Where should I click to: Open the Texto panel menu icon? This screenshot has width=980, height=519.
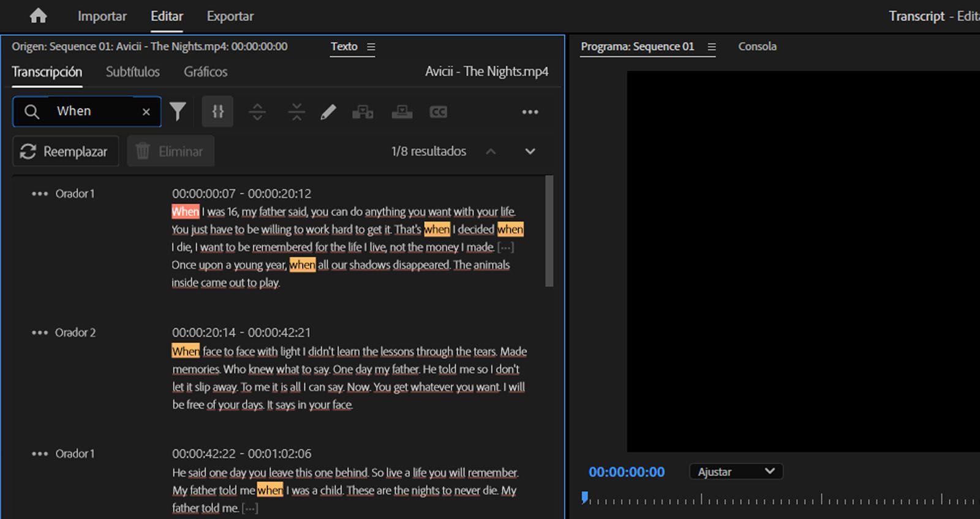[371, 47]
